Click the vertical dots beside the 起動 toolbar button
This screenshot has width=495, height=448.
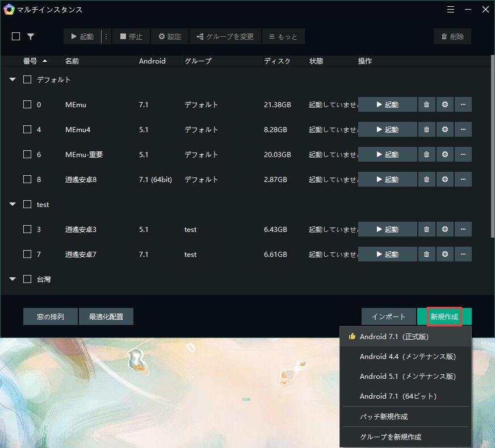(x=106, y=36)
